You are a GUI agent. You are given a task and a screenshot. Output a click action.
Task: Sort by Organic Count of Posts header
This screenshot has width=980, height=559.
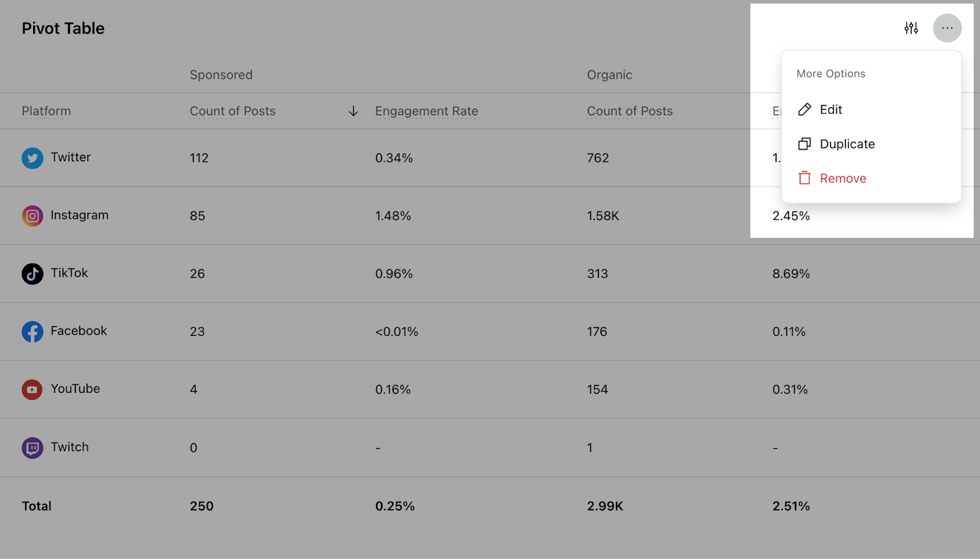(x=630, y=111)
